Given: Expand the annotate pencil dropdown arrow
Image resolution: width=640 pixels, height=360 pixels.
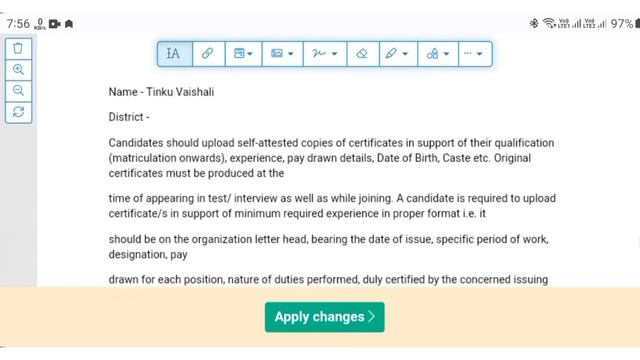Looking at the screenshot, I should (x=405, y=54).
